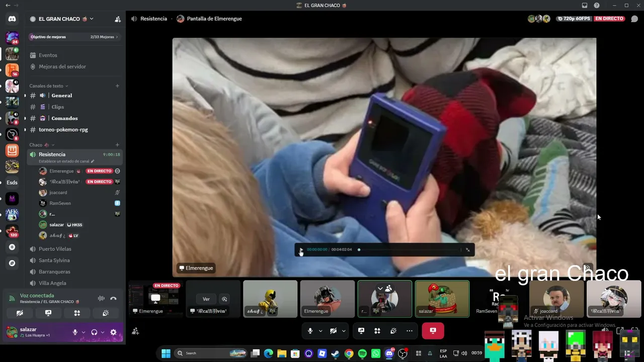Open camera options arrow in call controls
The image size is (644, 362).
click(x=344, y=331)
